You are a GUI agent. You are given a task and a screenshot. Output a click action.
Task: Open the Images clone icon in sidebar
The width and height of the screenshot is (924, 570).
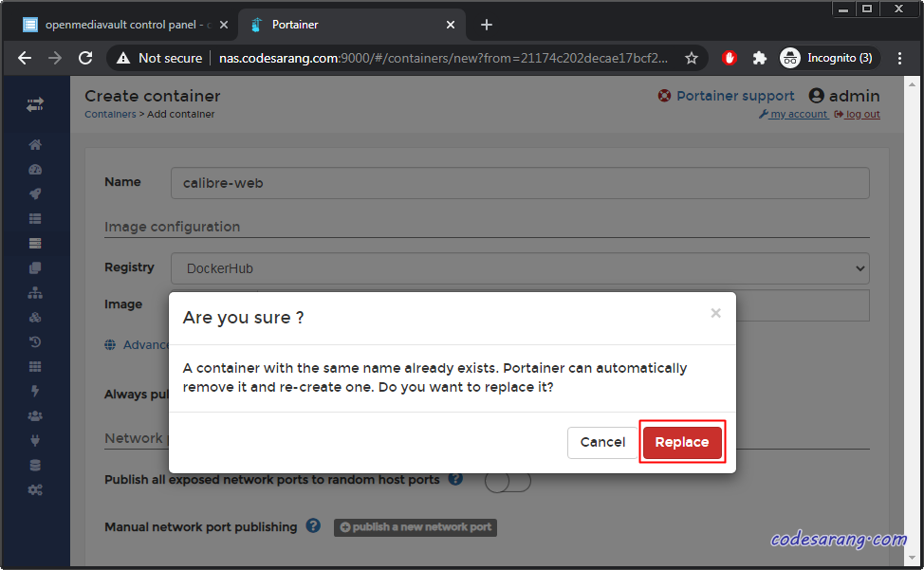[35, 267]
